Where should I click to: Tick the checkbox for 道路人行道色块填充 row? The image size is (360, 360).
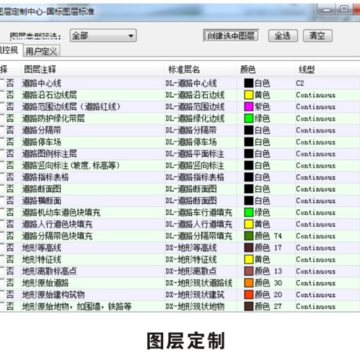tap(2, 224)
